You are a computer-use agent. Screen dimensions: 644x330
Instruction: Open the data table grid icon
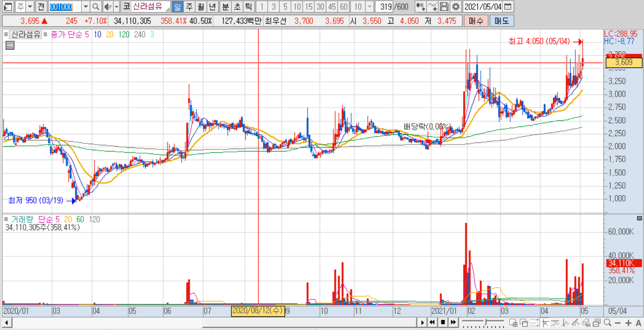[10, 45]
